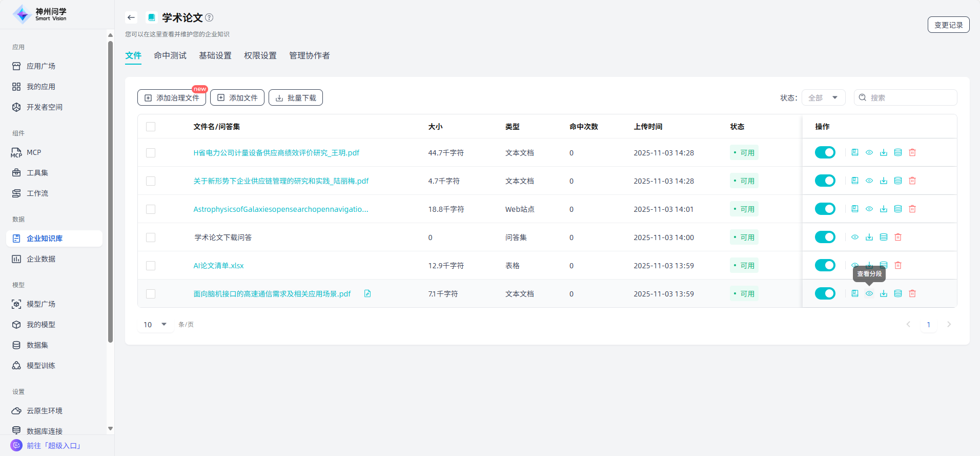Open the 权限设置 tab
The image size is (980, 456).
[x=260, y=55]
